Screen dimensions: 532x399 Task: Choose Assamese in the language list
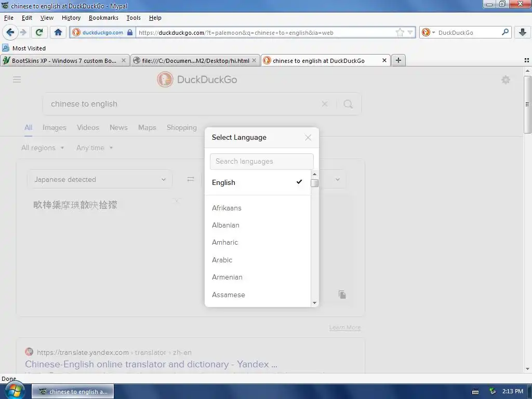tap(258, 295)
